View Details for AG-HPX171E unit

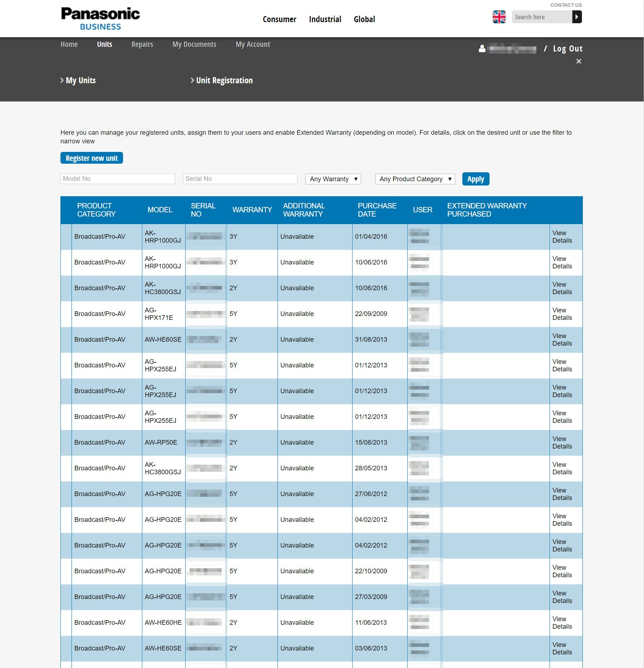click(x=562, y=314)
